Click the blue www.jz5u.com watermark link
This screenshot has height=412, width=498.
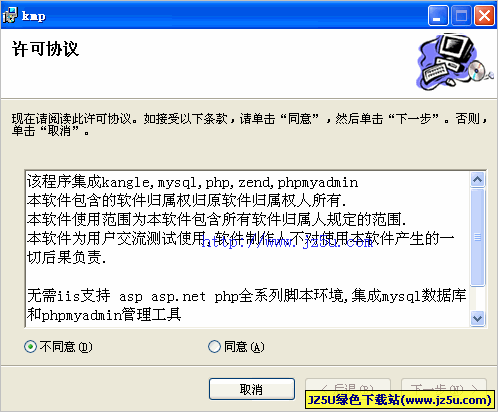click(x=287, y=242)
